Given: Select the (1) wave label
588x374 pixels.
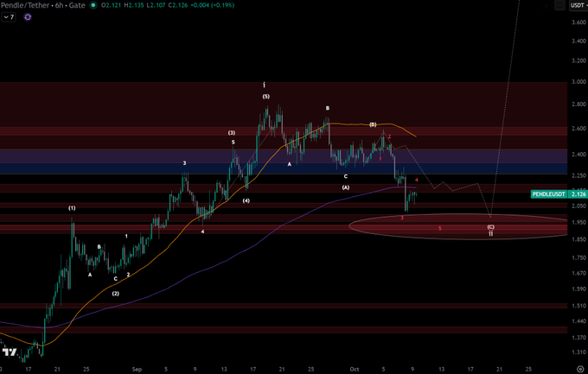Looking at the screenshot, I should [72, 207].
